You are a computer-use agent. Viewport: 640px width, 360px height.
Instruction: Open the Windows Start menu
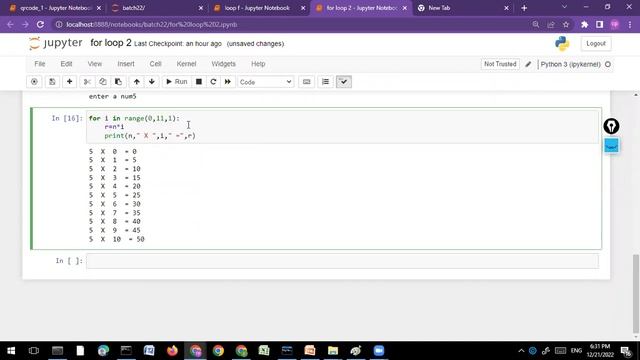coord(11,351)
